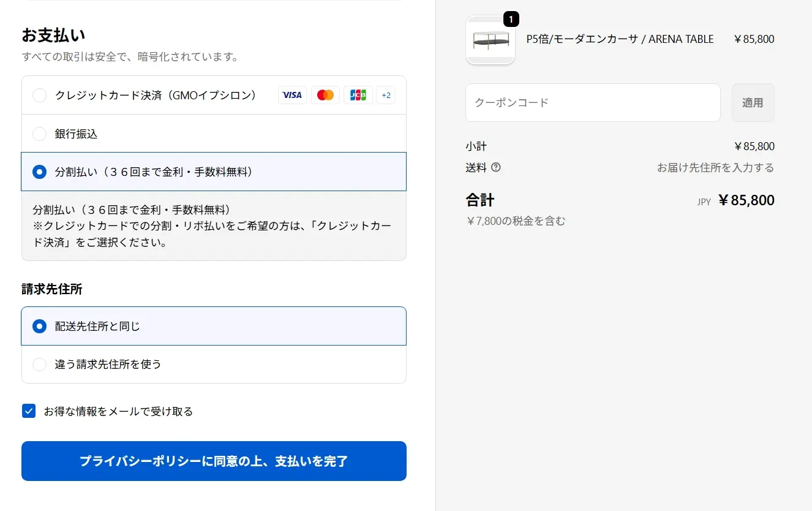Open the 送料 help tooltip icon
The image size is (812, 511).
(x=495, y=167)
